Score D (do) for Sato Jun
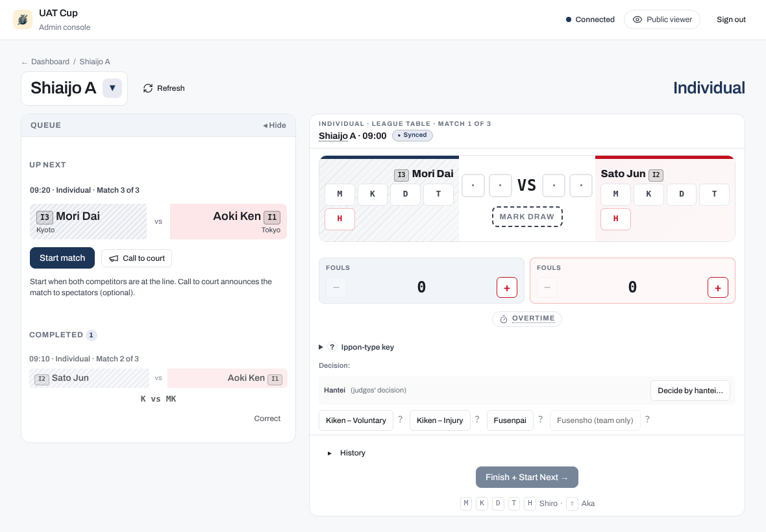The height and width of the screenshot is (532, 766). pos(682,194)
